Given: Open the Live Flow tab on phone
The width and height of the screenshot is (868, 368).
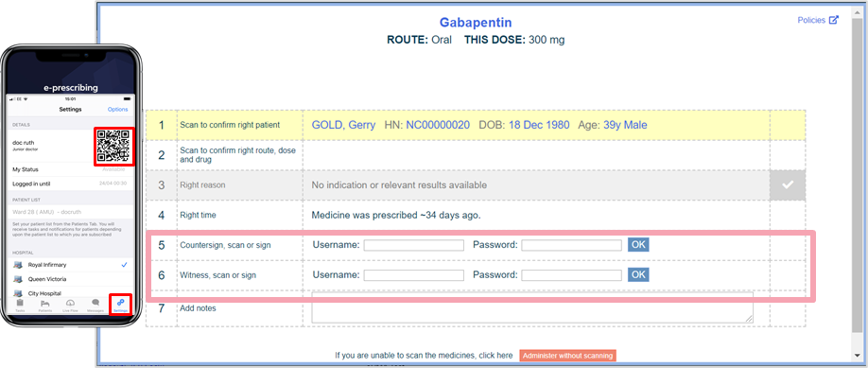Looking at the screenshot, I should coord(70,305).
